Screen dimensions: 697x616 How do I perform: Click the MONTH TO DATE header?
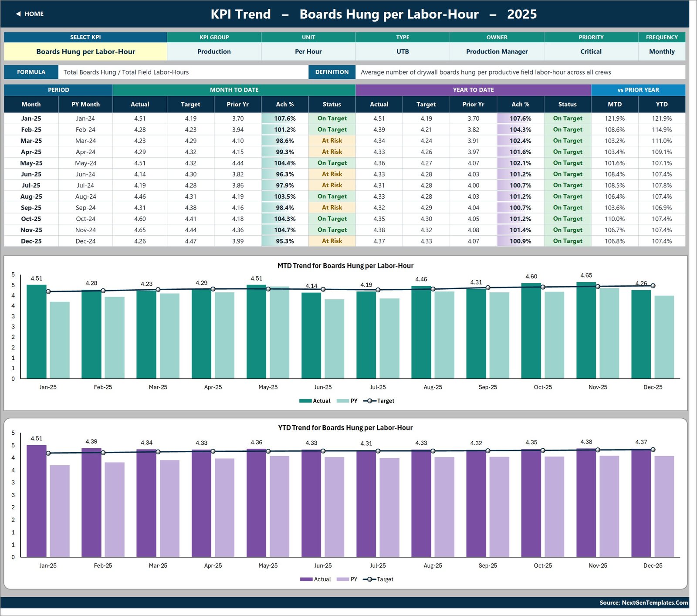pos(234,90)
